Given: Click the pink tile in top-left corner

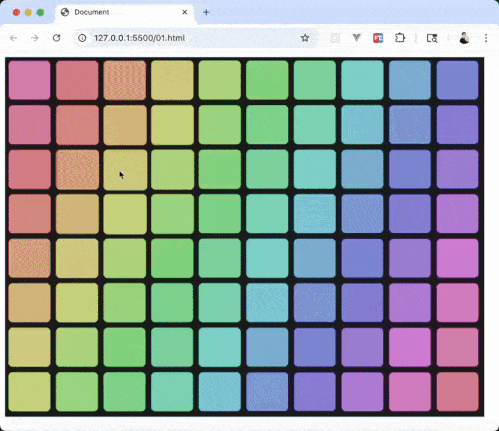Looking at the screenshot, I should tap(29, 80).
